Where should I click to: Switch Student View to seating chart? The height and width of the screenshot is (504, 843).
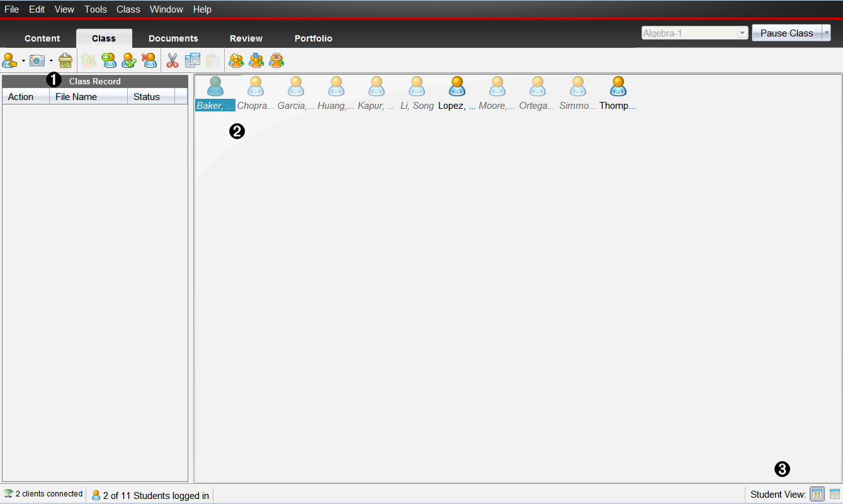click(817, 495)
